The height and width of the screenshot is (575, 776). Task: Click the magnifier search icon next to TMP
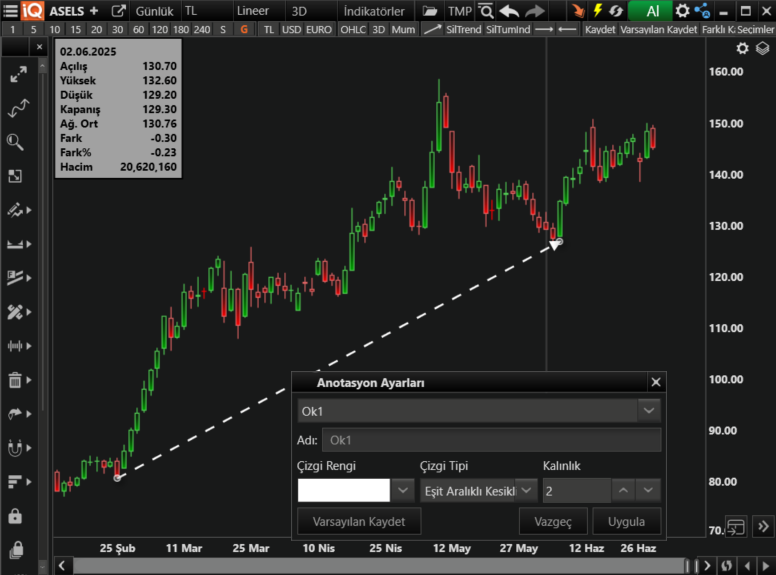tap(486, 10)
